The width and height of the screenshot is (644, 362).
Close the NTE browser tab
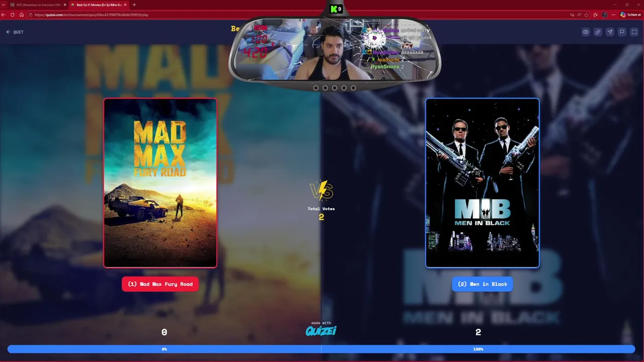click(64, 5)
